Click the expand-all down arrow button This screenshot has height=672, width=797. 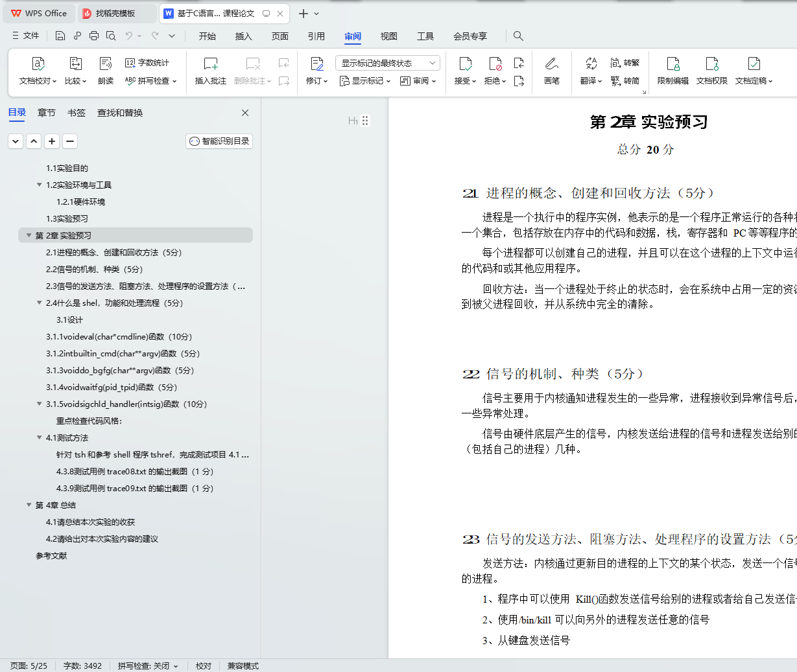click(x=16, y=141)
